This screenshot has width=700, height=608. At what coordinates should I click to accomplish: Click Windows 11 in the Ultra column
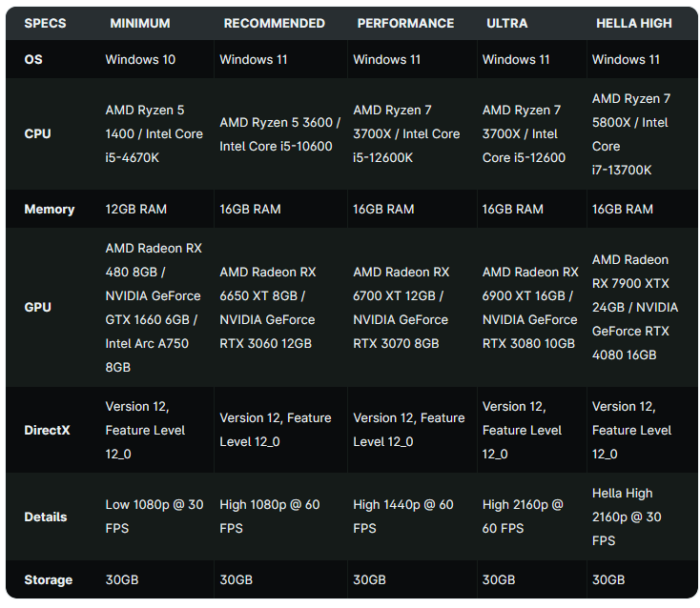click(x=516, y=59)
